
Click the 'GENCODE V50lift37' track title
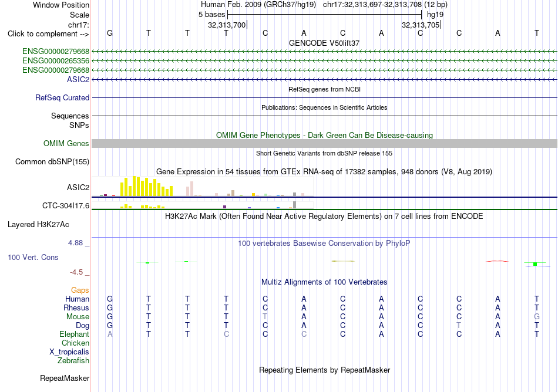coord(324,43)
